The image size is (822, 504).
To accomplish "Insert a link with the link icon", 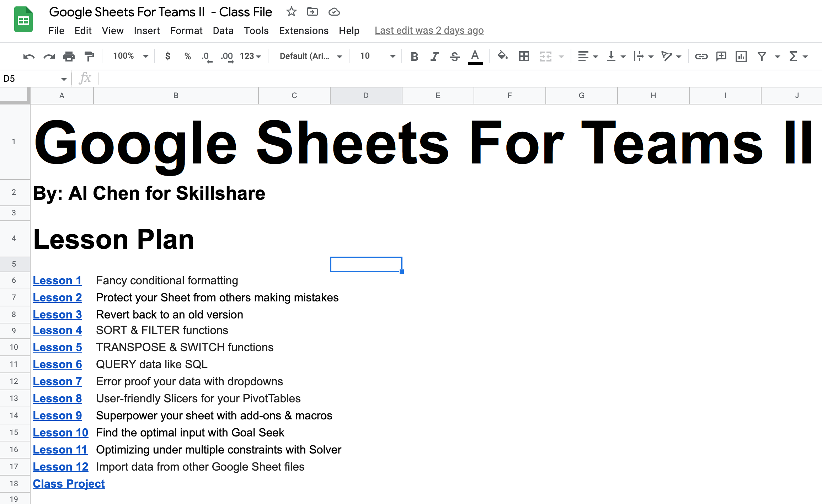I will coord(701,56).
